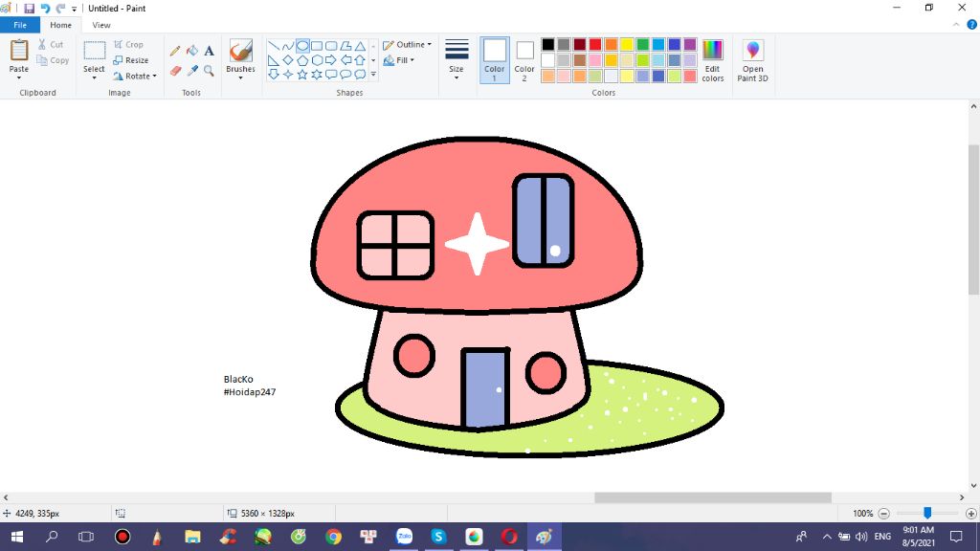Choose the Four-point star shape
The height and width of the screenshot is (551, 980).
[288, 75]
